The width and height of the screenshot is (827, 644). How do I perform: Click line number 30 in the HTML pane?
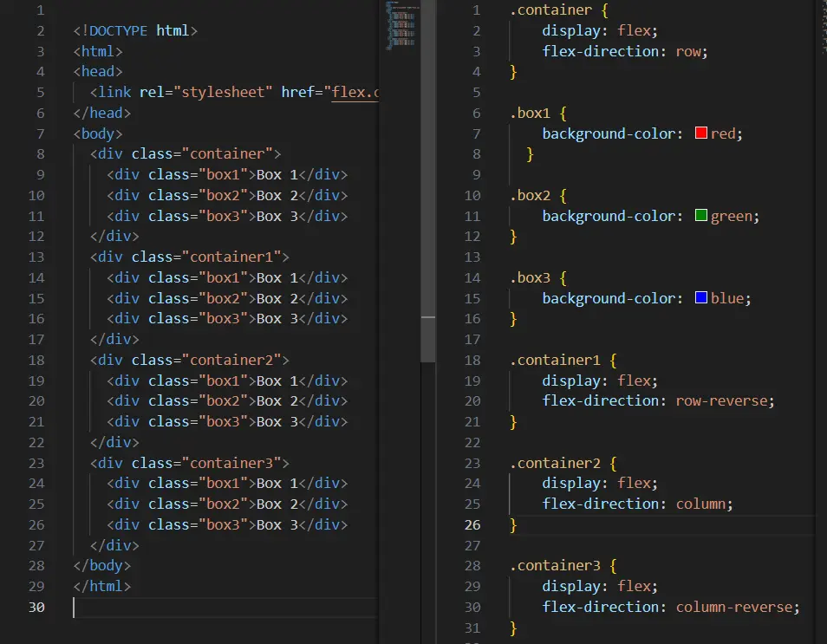pyautogui.click(x=36, y=607)
